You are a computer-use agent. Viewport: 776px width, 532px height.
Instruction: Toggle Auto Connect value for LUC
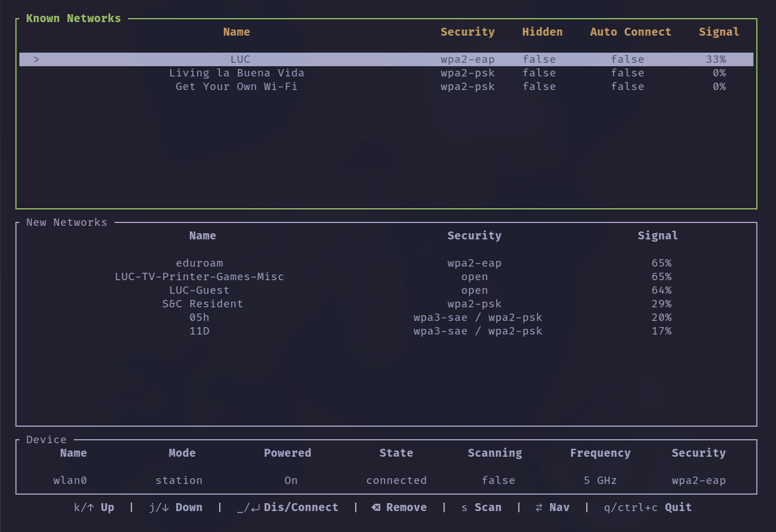pos(627,59)
